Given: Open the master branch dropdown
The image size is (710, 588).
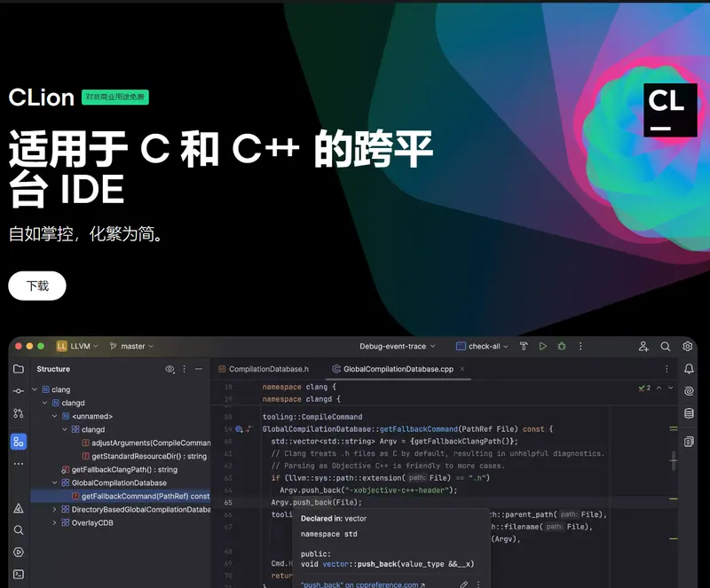Looking at the screenshot, I should [131, 346].
